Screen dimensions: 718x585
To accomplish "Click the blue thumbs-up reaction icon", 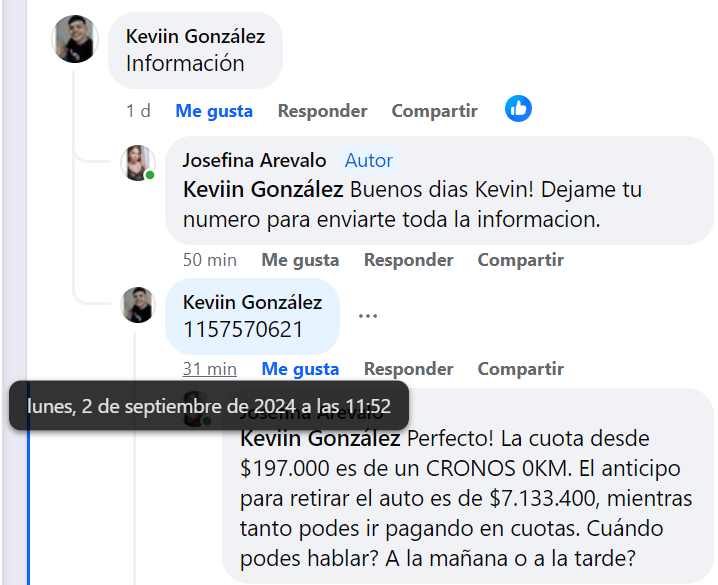I will tap(518, 110).
